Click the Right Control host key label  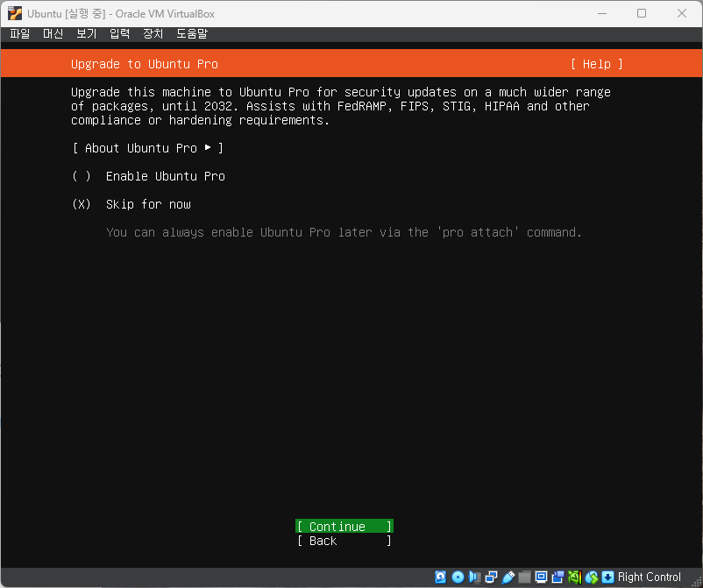pos(650,577)
